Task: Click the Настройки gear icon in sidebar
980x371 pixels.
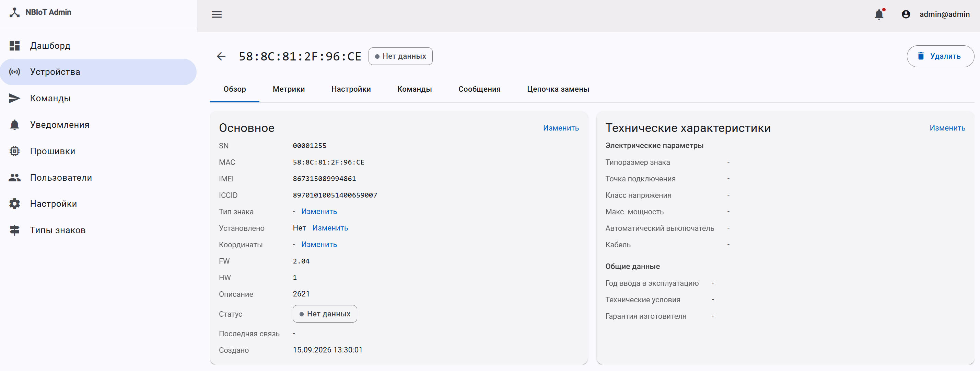Action: pyautogui.click(x=14, y=204)
